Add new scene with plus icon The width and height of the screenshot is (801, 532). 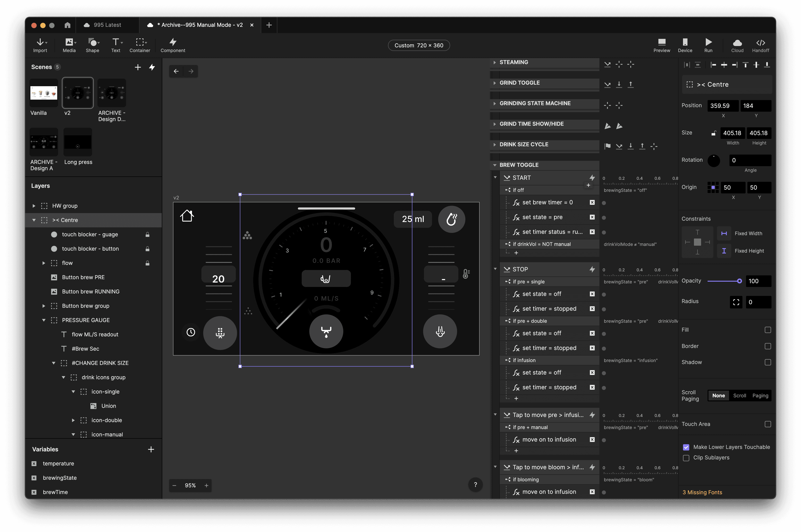coord(137,67)
